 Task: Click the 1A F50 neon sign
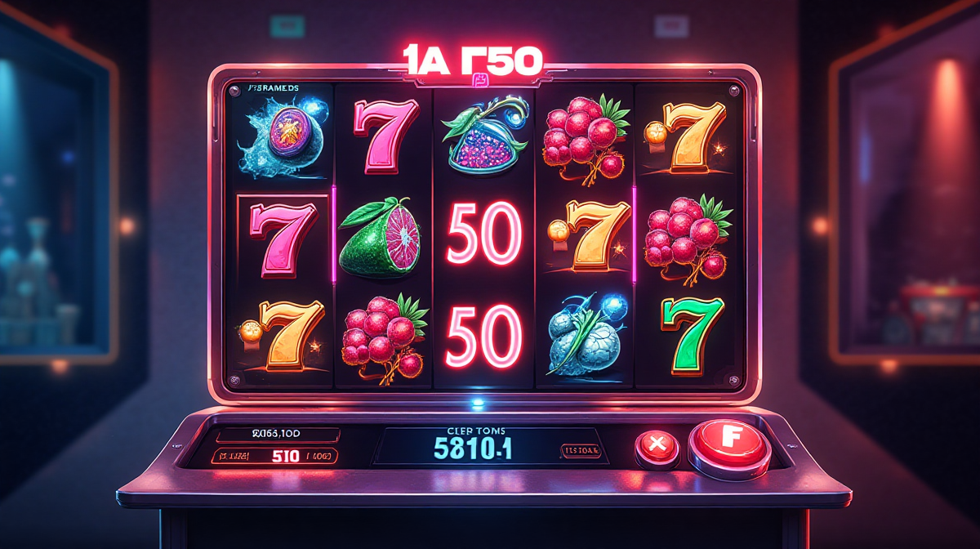point(470,59)
